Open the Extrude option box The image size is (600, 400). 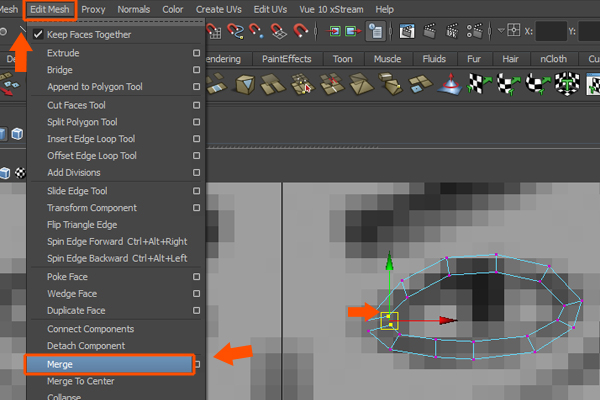[196, 53]
